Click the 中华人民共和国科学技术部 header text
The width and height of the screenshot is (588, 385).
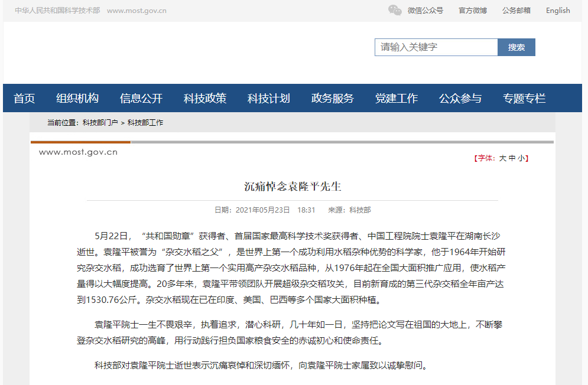click(57, 11)
